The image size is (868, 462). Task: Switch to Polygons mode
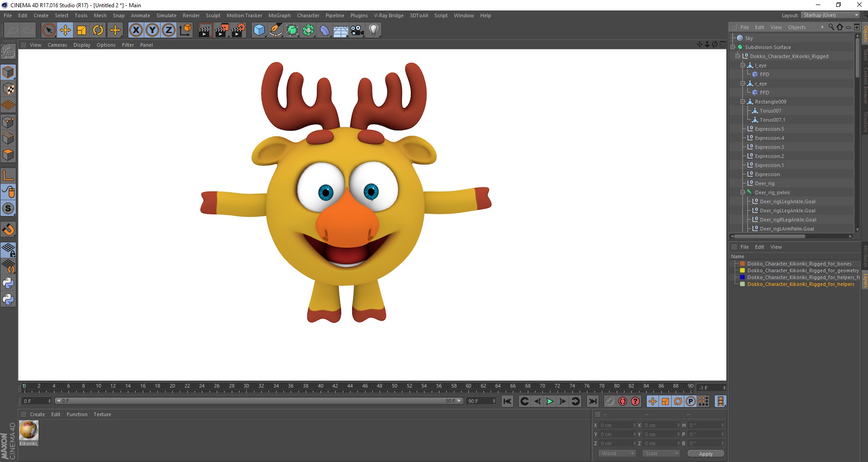click(8, 155)
